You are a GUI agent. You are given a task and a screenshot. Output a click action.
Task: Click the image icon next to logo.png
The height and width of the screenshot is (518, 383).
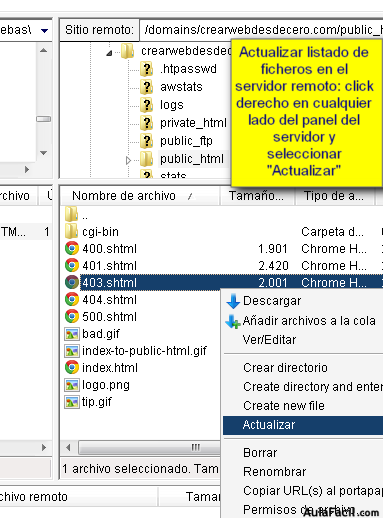pyautogui.click(x=72, y=385)
